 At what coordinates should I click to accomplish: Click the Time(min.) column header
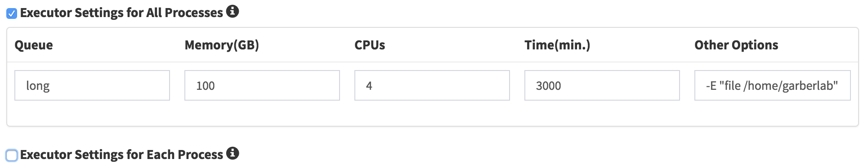pyautogui.click(x=557, y=45)
